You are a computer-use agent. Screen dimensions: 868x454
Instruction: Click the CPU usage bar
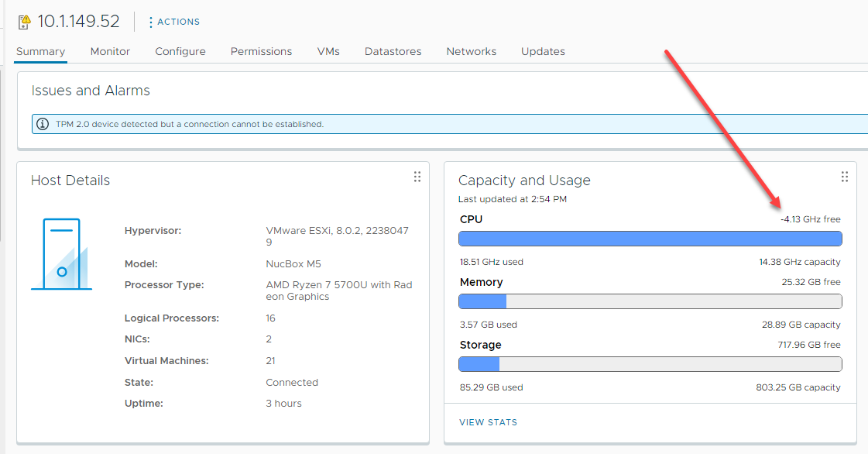pyautogui.click(x=650, y=239)
